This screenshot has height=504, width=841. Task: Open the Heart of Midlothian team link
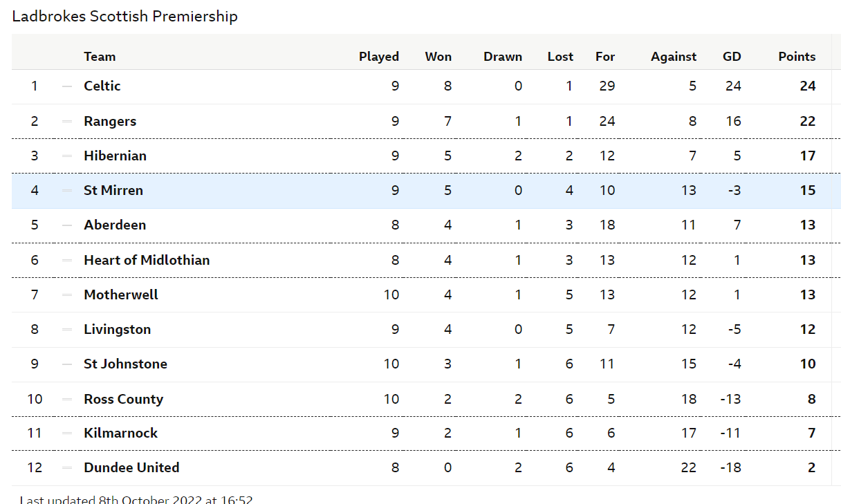147,260
